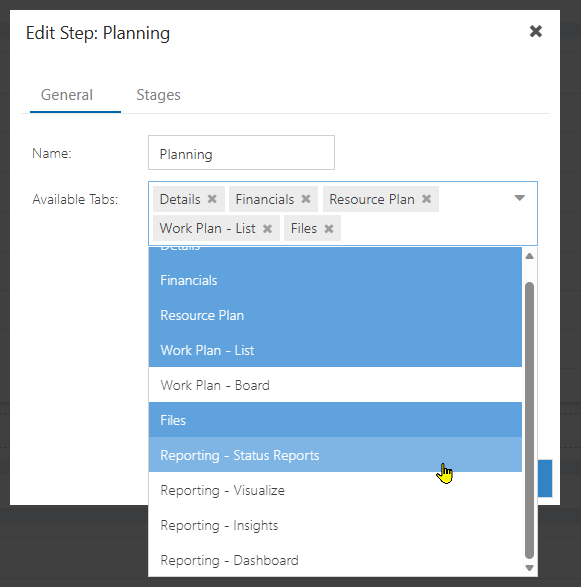581x587 pixels.
Task: Click the dropdown list scroll down arrow
Action: 529,568
